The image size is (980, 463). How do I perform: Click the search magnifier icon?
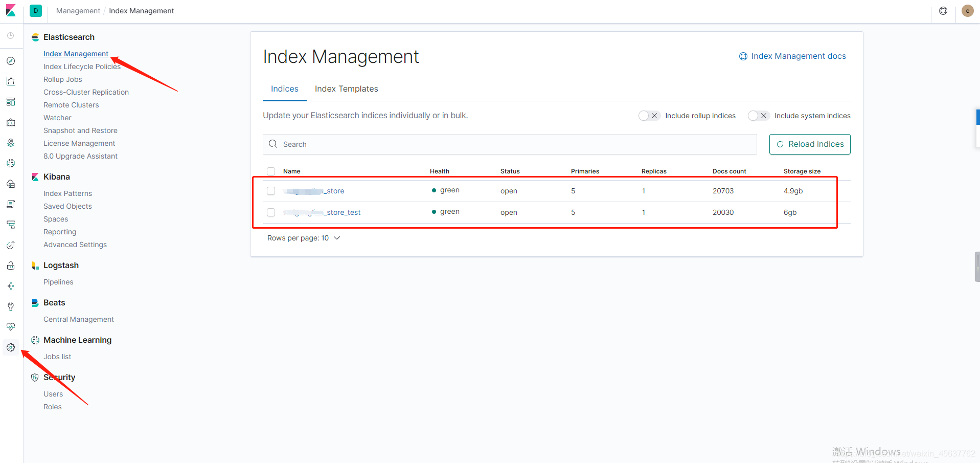pos(273,144)
